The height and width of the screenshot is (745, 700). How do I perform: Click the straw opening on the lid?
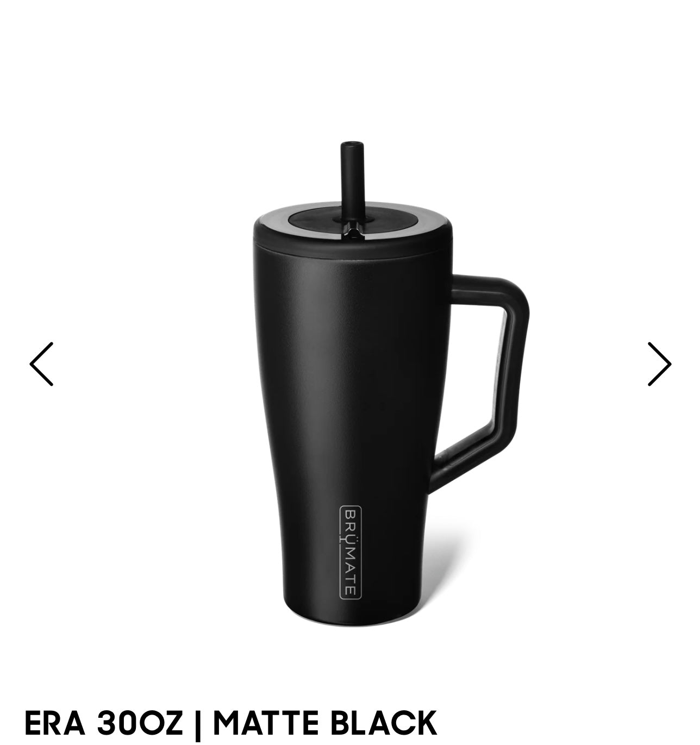click(352, 232)
